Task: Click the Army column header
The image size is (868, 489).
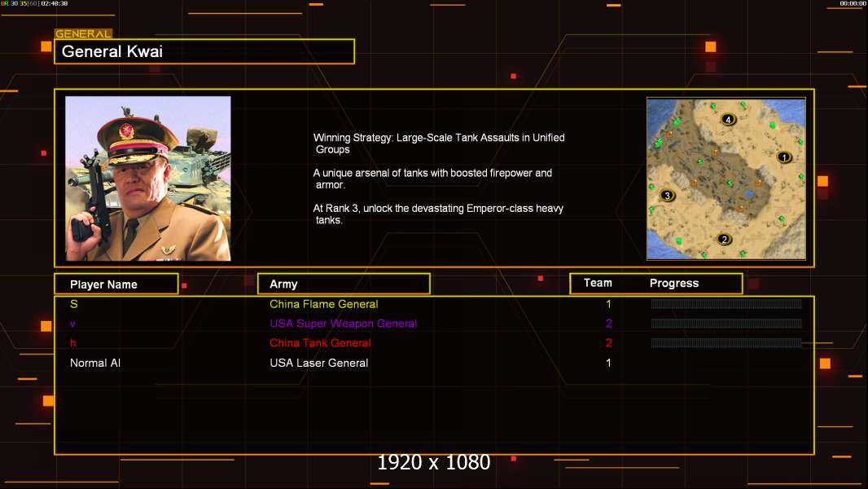Action: (x=344, y=284)
